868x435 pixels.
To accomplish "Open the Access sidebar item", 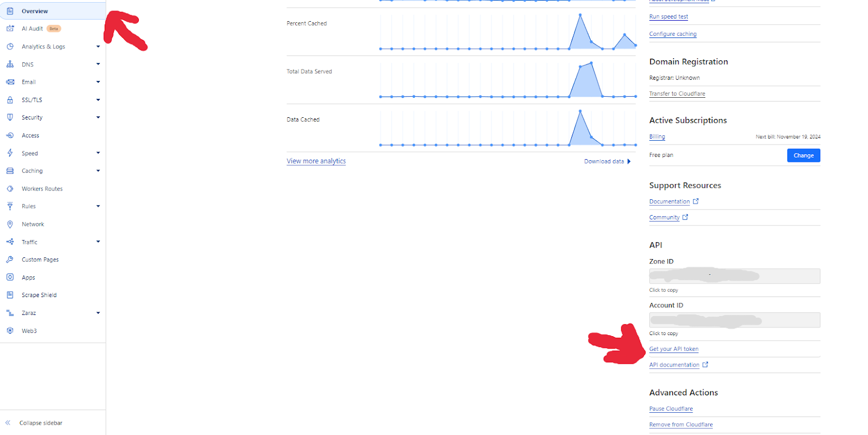I will (53, 135).
